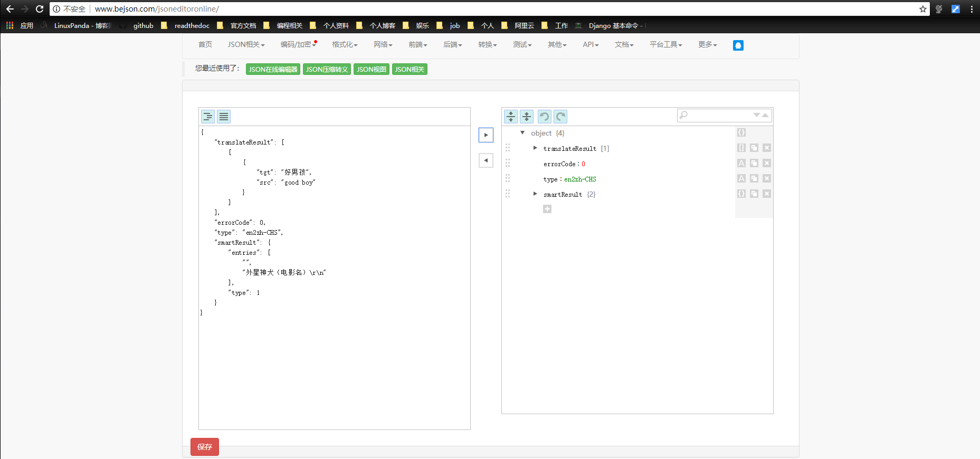980x459 pixels.
Task: Change type of the type field
Action: [741, 178]
